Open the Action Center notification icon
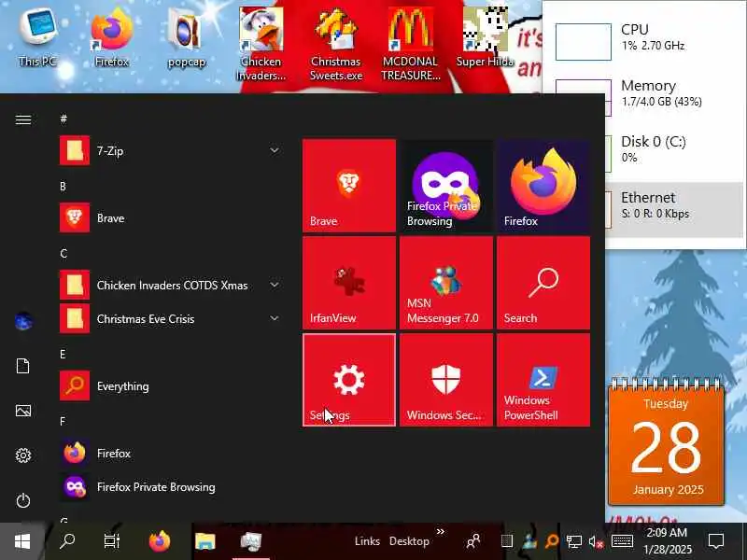Viewport: 747px width, 560px height. click(x=715, y=541)
